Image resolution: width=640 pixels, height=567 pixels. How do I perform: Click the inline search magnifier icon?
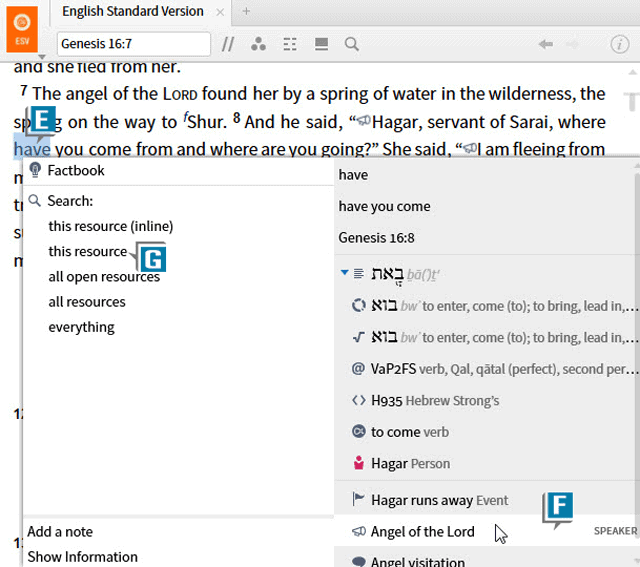tap(352, 44)
